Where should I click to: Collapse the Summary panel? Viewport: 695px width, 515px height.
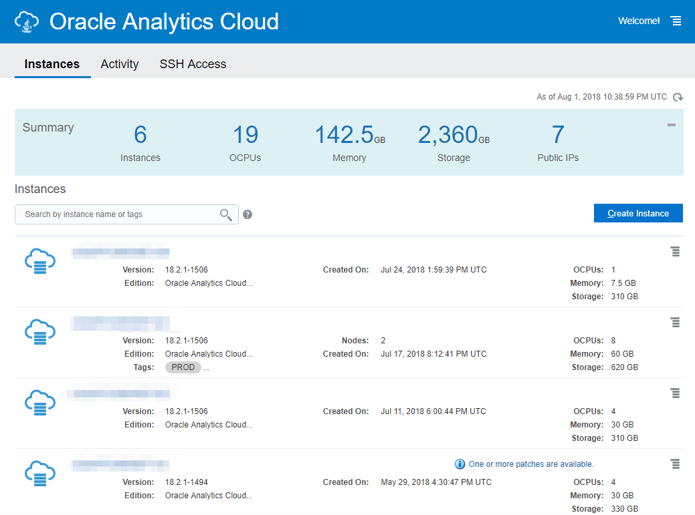coord(672,125)
